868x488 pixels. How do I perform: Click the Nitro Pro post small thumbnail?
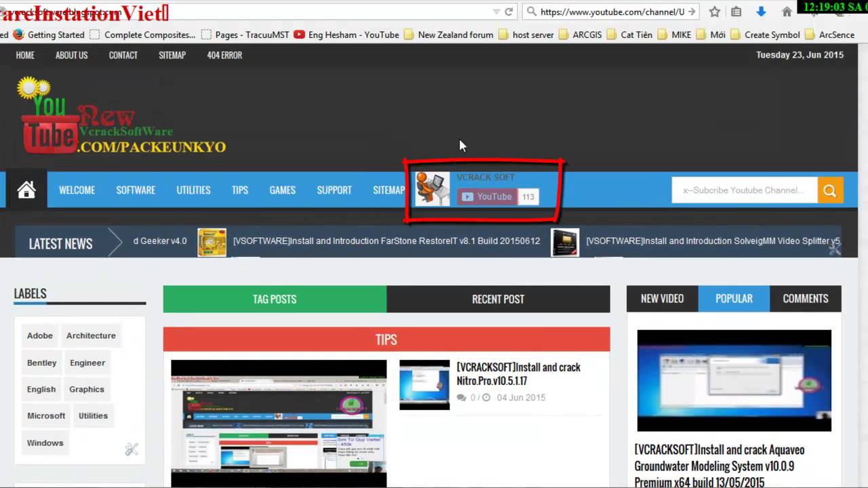(x=425, y=384)
